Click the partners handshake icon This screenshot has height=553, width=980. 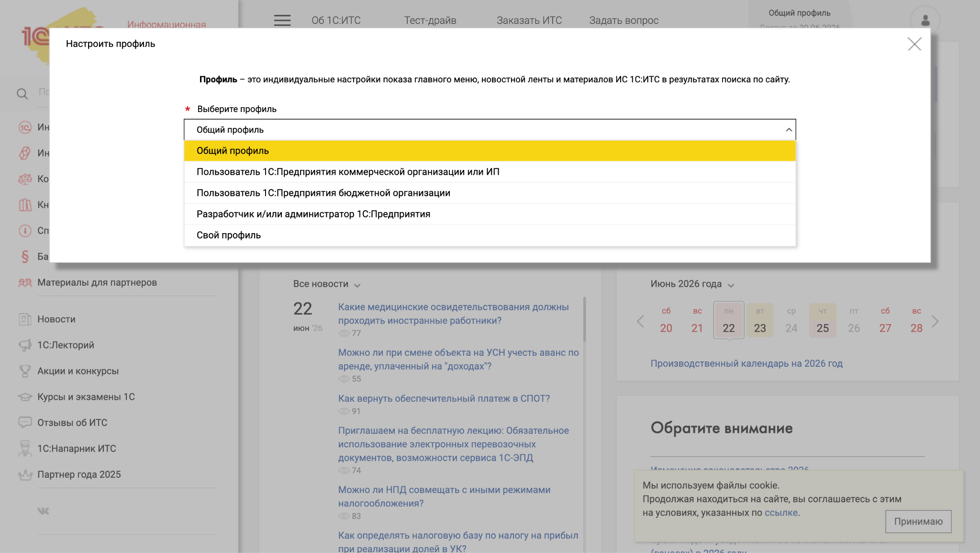pyautogui.click(x=25, y=282)
